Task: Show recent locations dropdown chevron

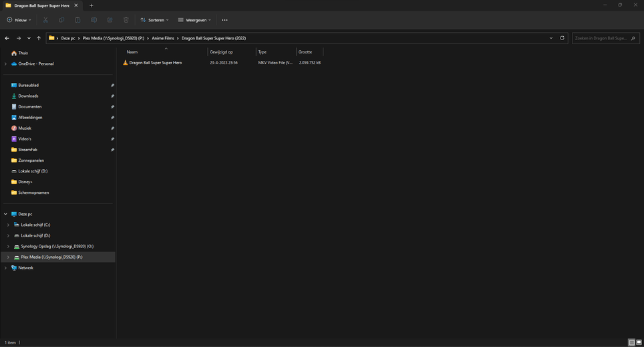Action: (x=29, y=38)
